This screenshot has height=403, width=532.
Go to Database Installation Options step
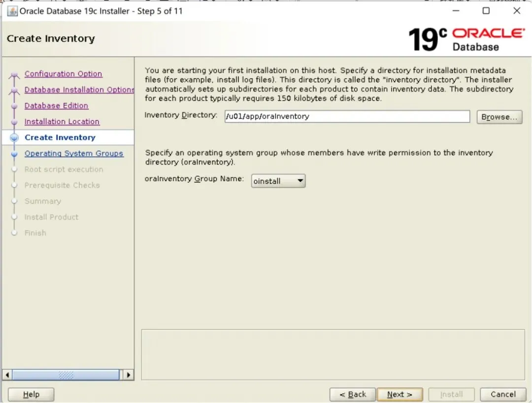[x=79, y=90]
